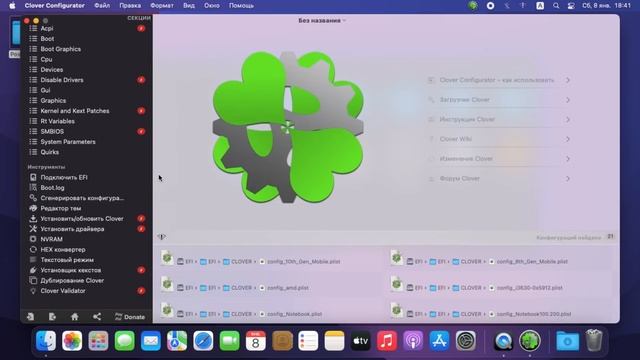Image resolution: width=640 pixels, height=360 pixels.
Task: Open the Clover Configurator app menu
Action: click(x=55, y=6)
